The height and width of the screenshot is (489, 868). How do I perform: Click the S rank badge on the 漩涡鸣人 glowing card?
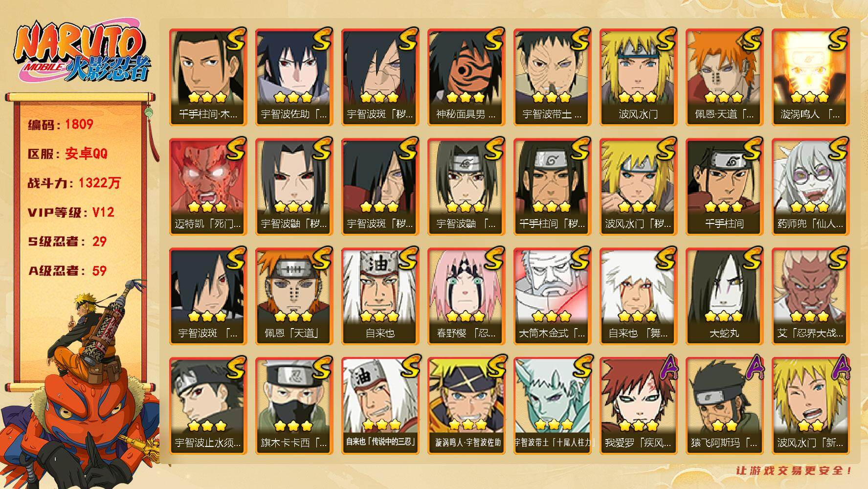(837, 39)
